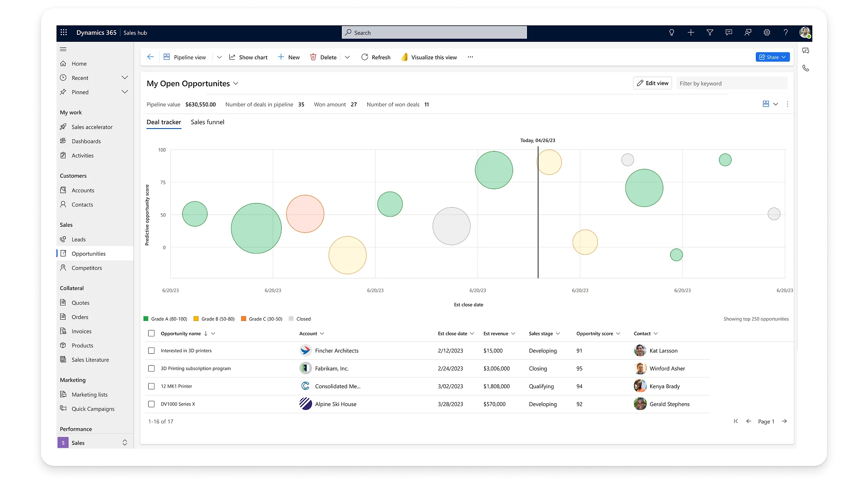Select all rows with the header checkbox
868x488 pixels.
(x=151, y=333)
